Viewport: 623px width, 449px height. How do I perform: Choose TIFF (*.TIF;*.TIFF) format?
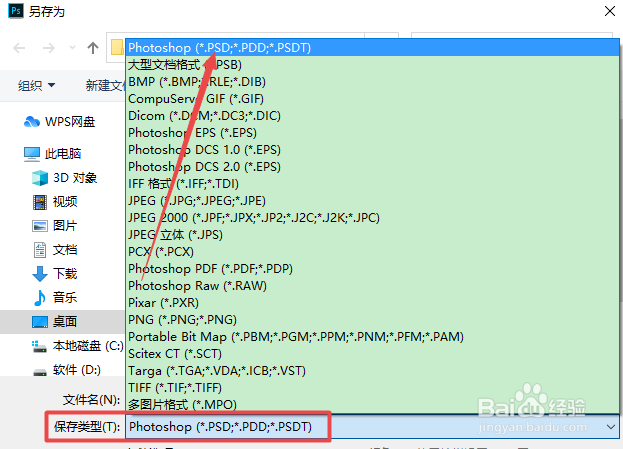click(372, 388)
